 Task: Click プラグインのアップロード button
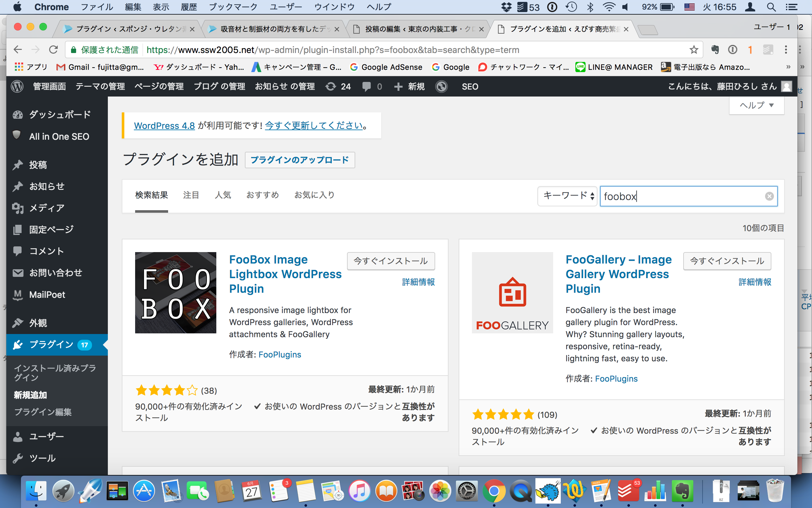pos(300,160)
